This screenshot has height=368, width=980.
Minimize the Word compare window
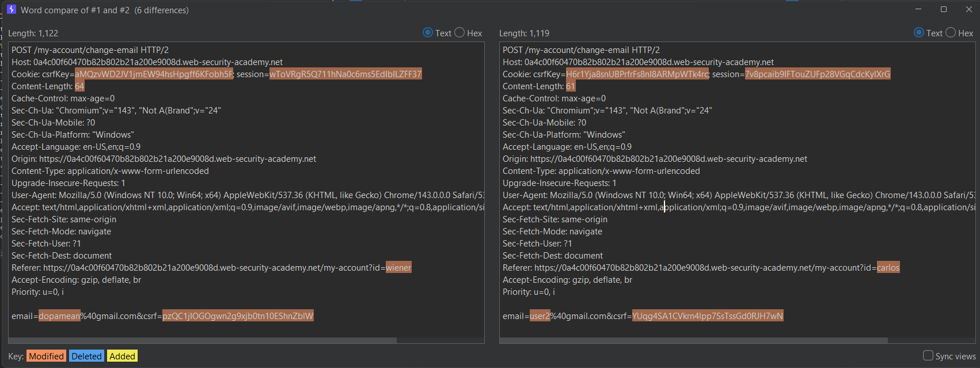(x=919, y=9)
